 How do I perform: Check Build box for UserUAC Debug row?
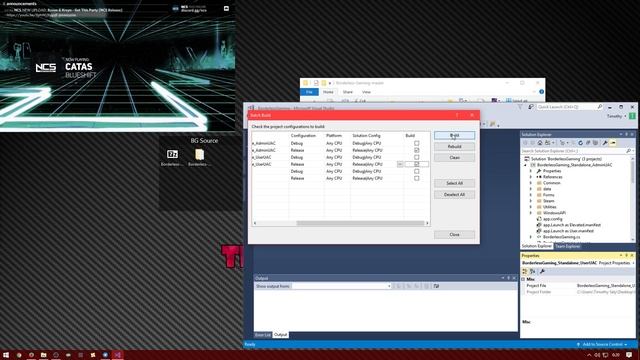(x=416, y=157)
